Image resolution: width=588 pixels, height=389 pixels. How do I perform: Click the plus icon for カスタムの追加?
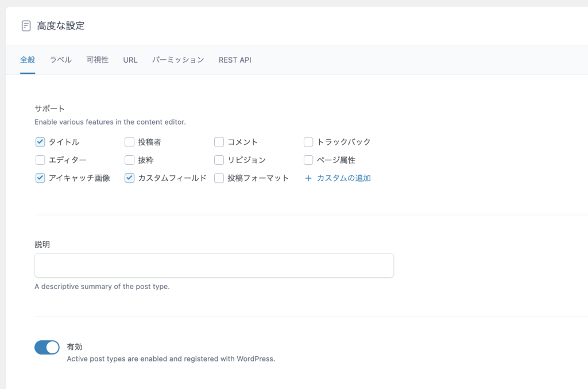[x=308, y=178]
